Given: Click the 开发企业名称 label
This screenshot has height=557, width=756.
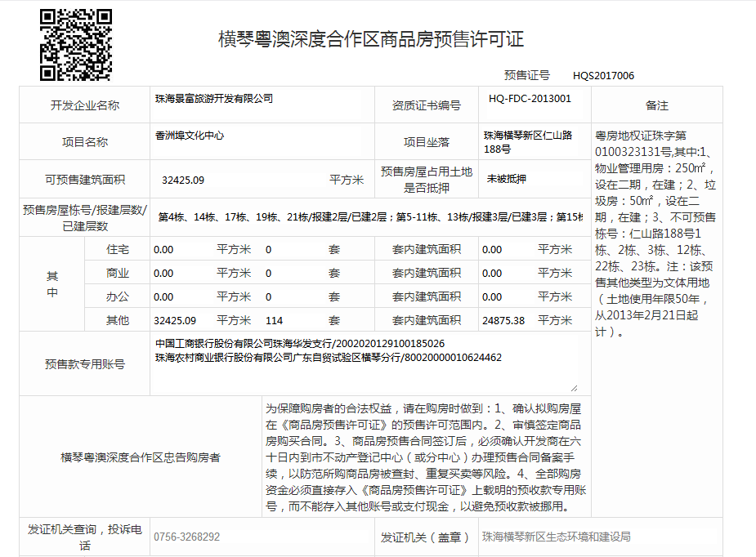Looking at the screenshot, I should 85,105.
